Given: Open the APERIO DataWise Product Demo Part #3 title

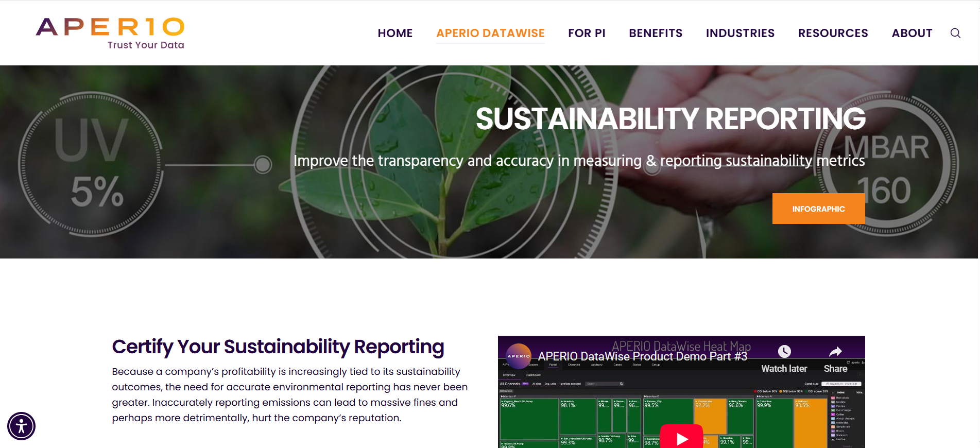Looking at the screenshot, I should coord(642,356).
